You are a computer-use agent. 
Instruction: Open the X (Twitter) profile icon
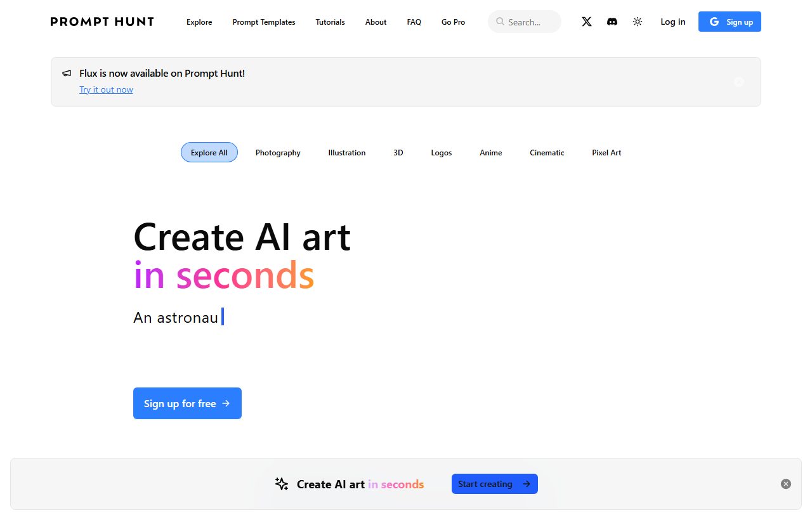click(587, 22)
